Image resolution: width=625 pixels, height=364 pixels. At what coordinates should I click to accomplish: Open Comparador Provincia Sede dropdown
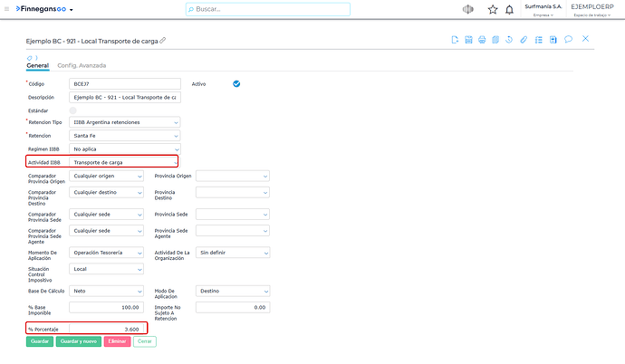106,215
